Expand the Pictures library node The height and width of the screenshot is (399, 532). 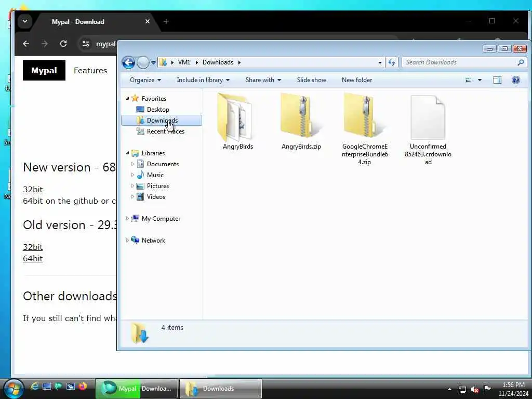[x=132, y=186]
